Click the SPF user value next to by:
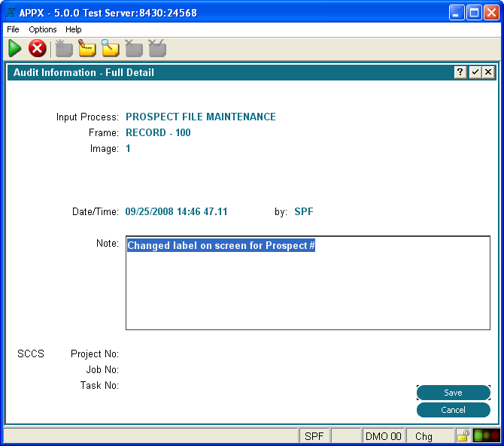504x446 pixels. point(304,212)
